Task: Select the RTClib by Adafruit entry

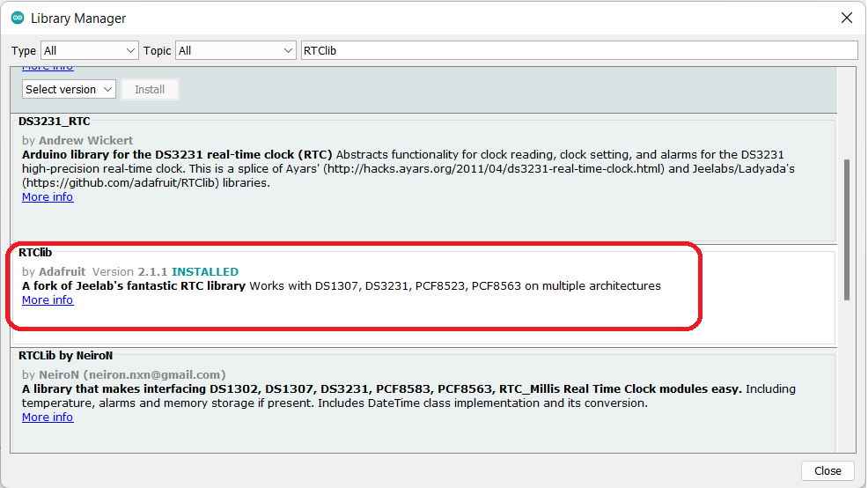Action: tap(423, 296)
